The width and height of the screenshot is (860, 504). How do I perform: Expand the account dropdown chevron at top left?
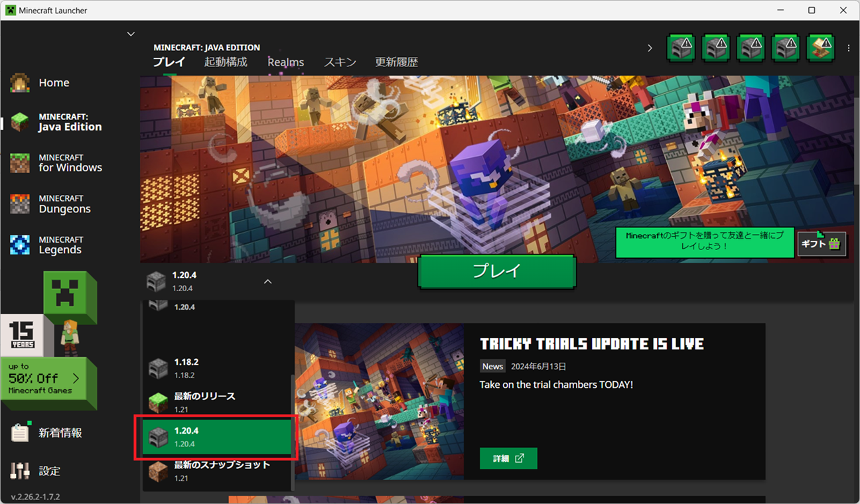(131, 34)
